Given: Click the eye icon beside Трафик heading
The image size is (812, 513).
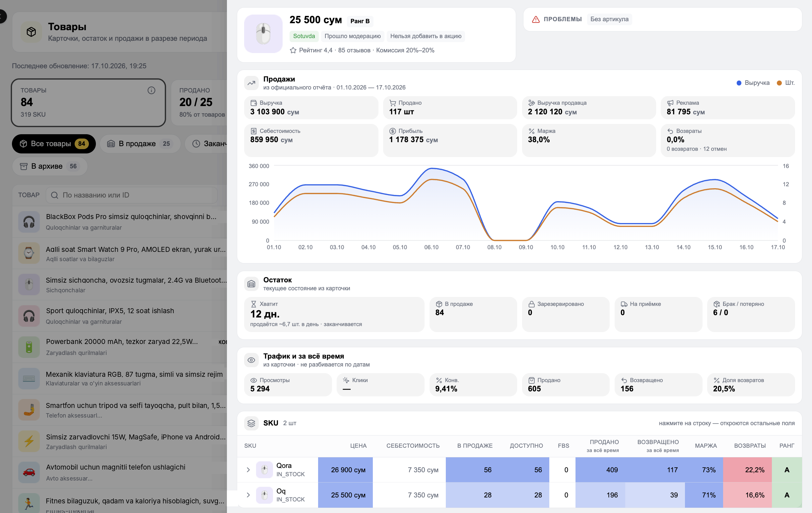Looking at the screenshot, I should [x=251, y=360].
